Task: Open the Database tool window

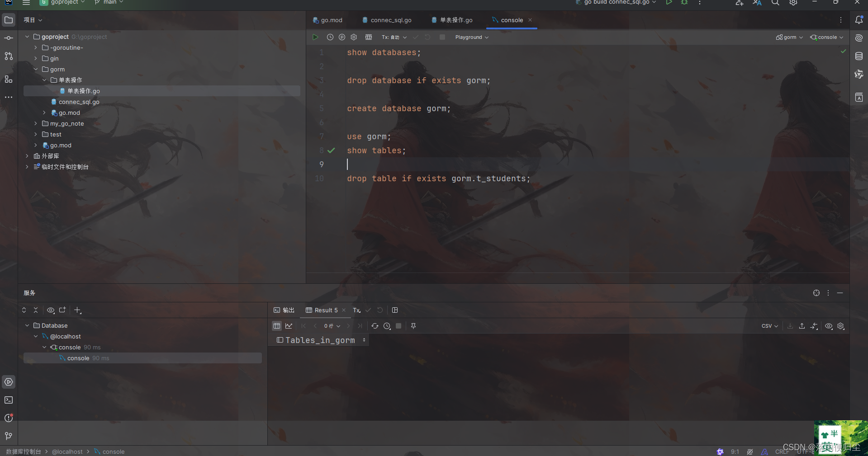Action: (x=859, y=56)
